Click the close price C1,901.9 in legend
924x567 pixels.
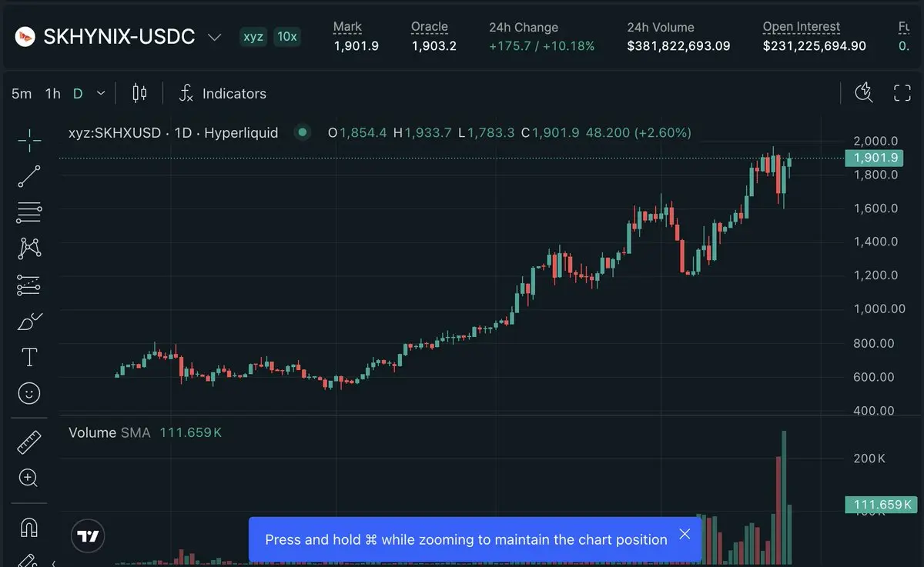pos(550,132)
